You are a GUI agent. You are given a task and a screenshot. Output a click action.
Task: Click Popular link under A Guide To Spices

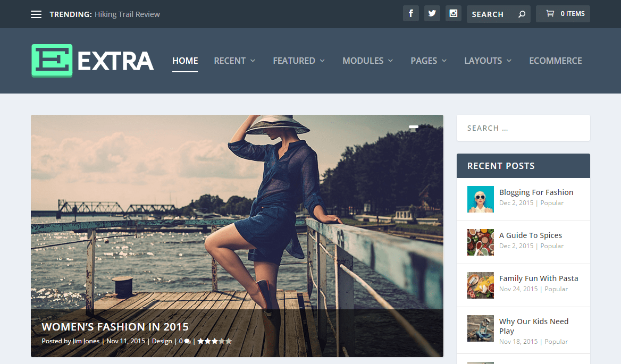click(552, 246)
